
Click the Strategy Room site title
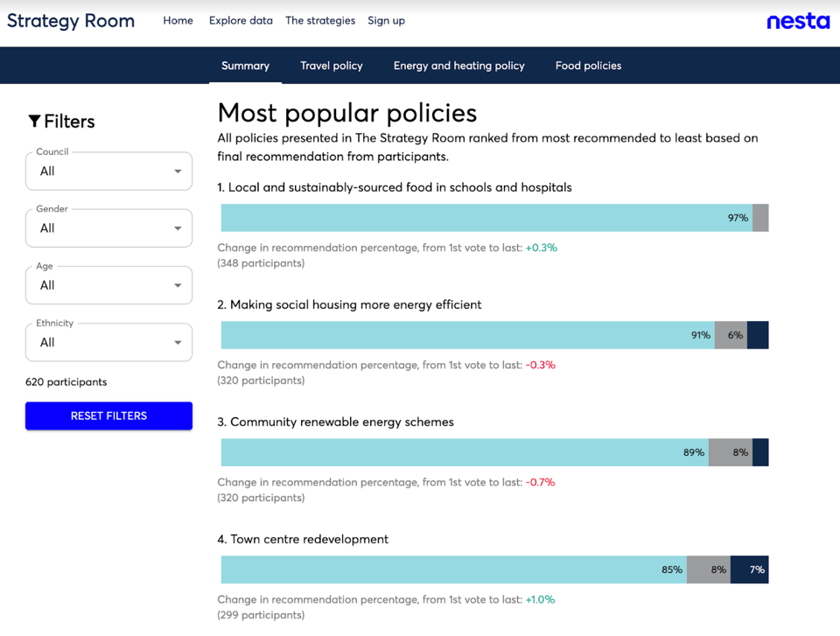click(71, 21)
